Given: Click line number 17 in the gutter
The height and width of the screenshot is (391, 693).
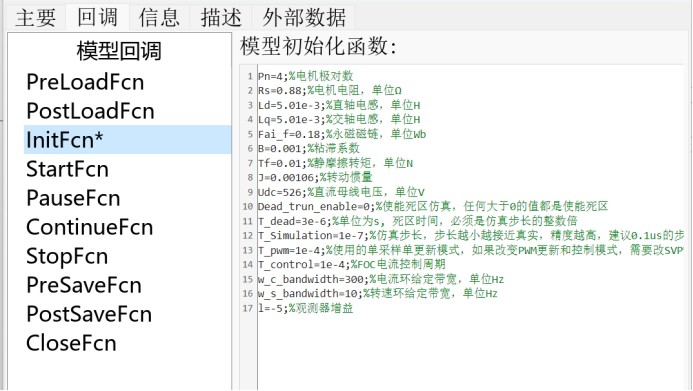Looking at the screenshot, I should coord(248,308).
